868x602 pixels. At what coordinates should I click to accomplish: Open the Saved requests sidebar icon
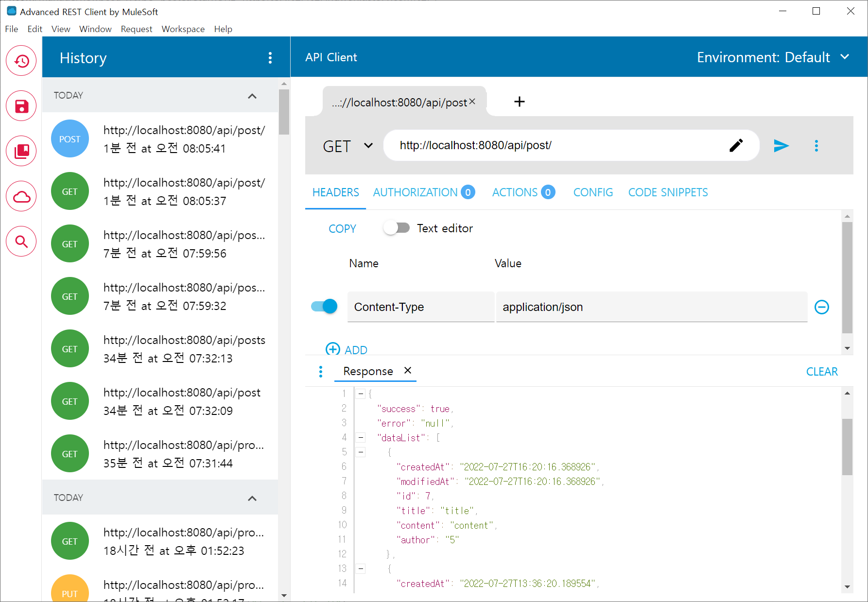pyautogui.click(x=21, y=106)
